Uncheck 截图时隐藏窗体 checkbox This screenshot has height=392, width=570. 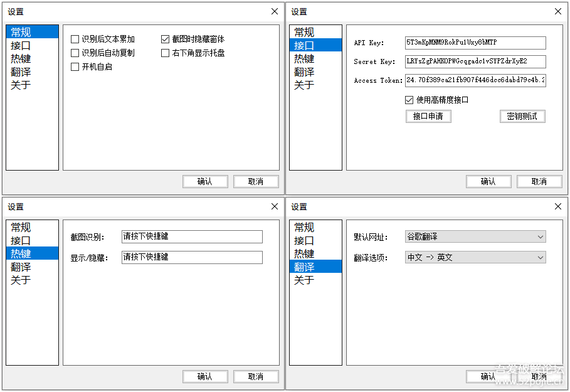(x=165, y=39)
